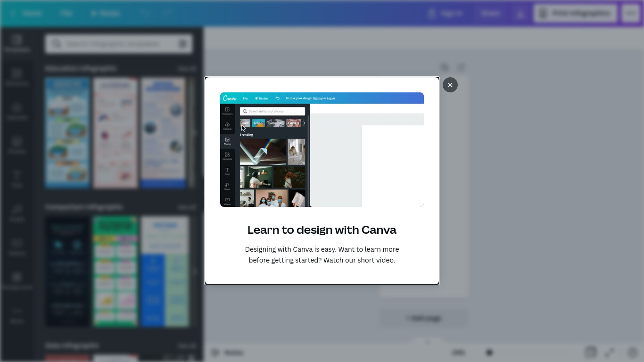Select the blue and white Comparison Infographic template
Screen dimensions: 644x362
[165, 271]
